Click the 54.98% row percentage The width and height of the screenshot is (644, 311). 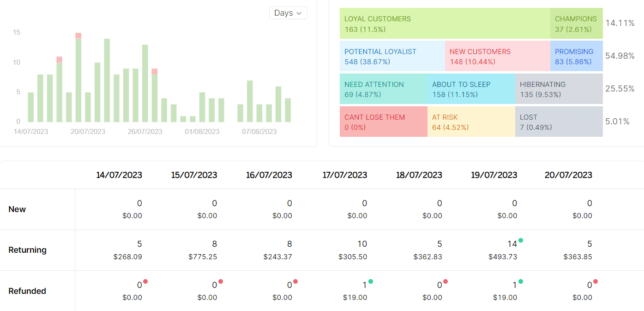pos(620,56)
